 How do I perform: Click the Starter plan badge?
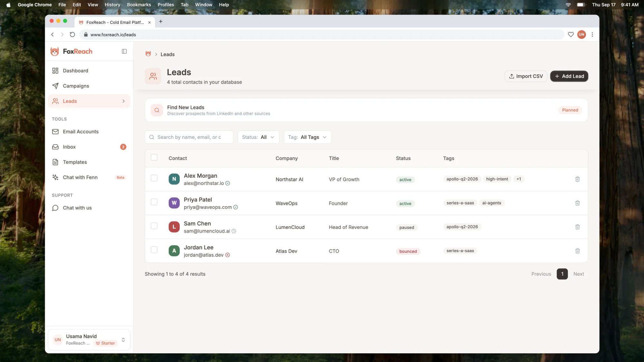pos(105,343)
